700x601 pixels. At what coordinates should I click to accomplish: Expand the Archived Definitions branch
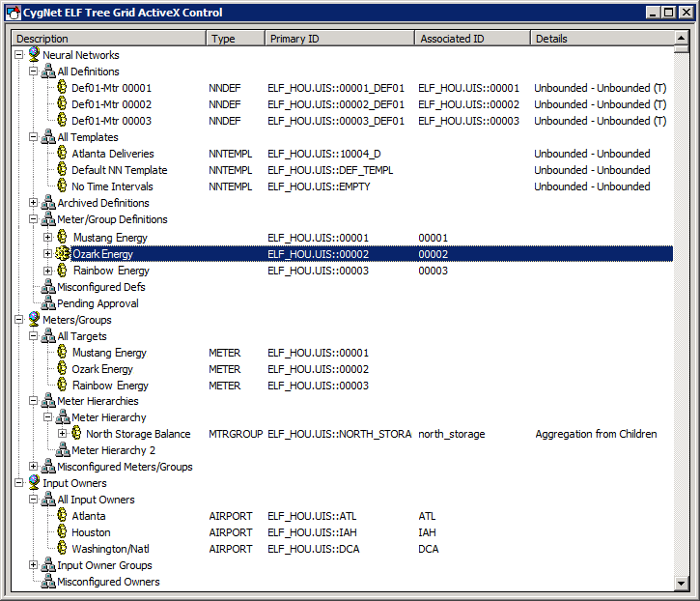click(x=33, y=203)
